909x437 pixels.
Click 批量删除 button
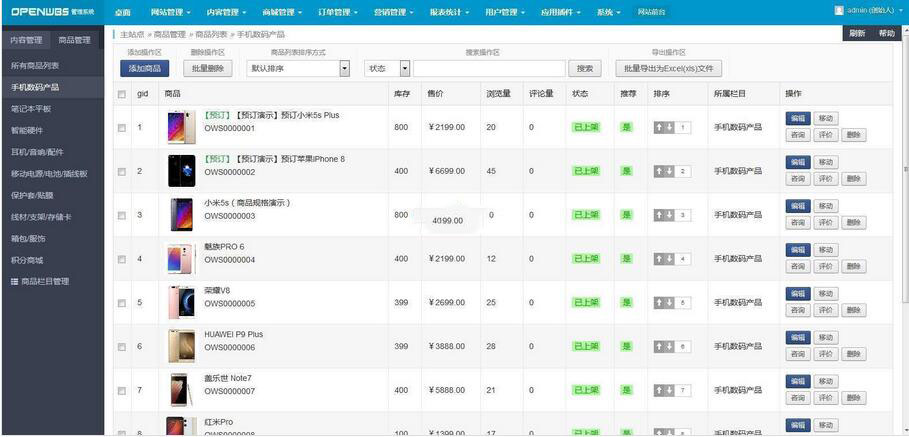pos(208,68)
